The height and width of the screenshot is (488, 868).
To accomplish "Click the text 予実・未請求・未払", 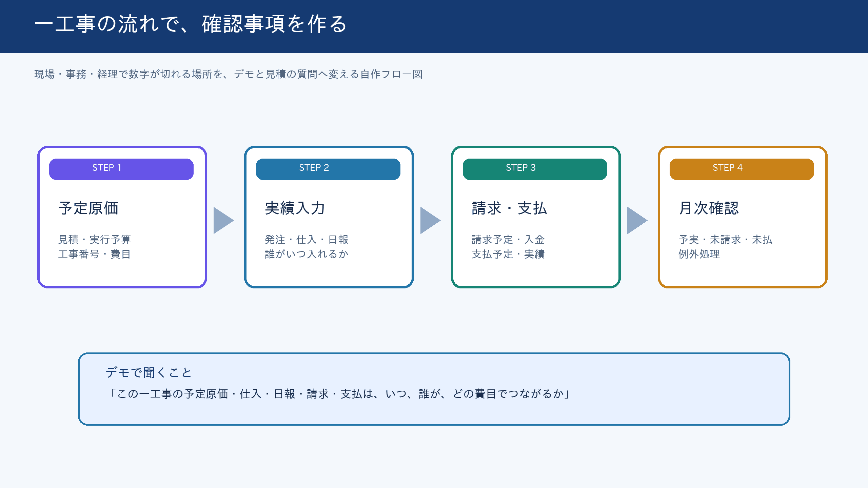I will click(726, 239).
